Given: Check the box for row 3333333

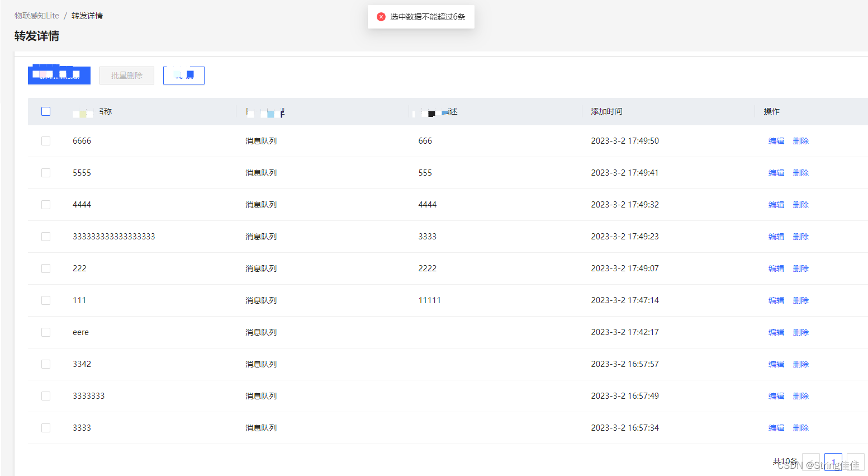Looking at the screenshot, I should [46, 396].
